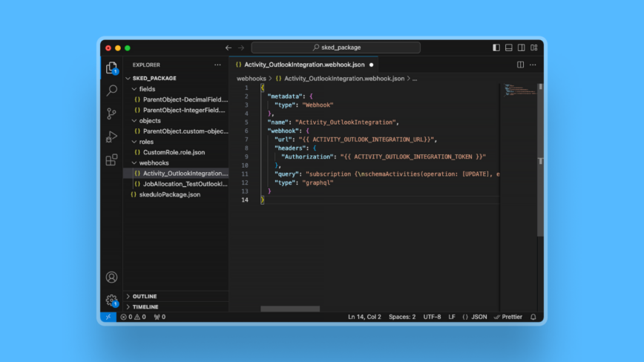644x362 pixels.
Task: Toggle the bottom panel visibility
Action: tap(509, 47)
